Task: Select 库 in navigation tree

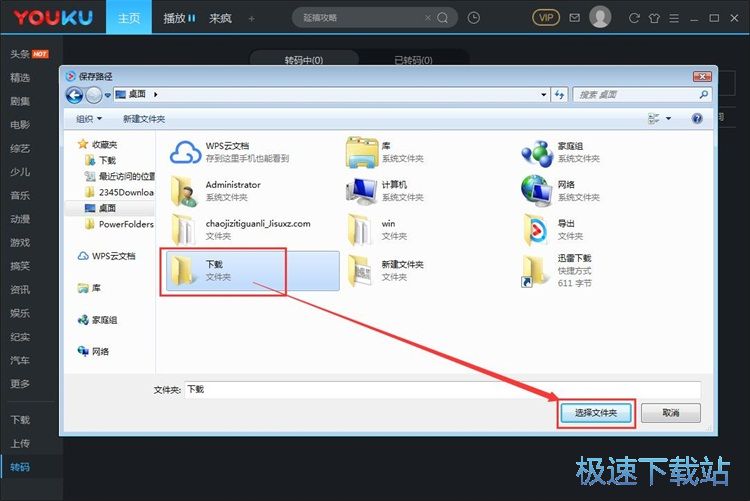Action: point(89,288)
